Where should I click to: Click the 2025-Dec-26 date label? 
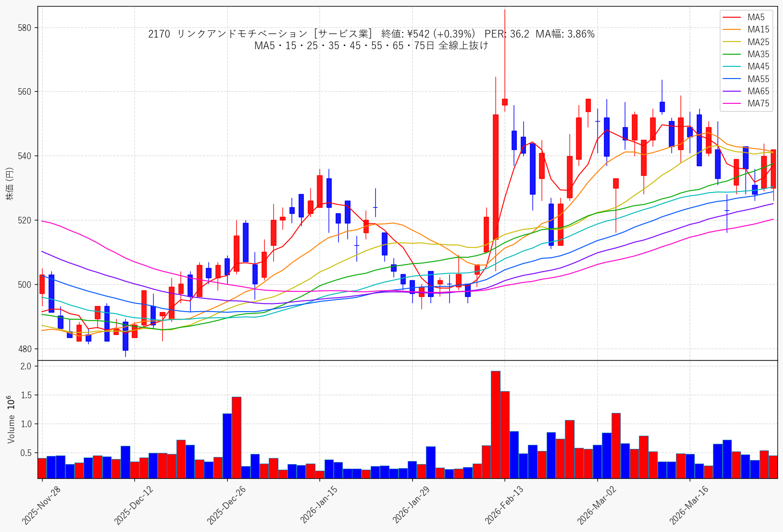226,505
